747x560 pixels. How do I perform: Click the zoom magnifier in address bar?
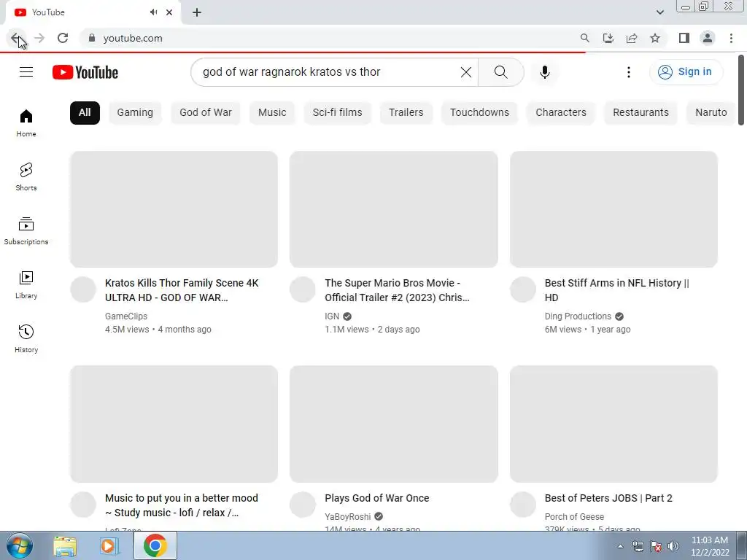coord(584,38)
